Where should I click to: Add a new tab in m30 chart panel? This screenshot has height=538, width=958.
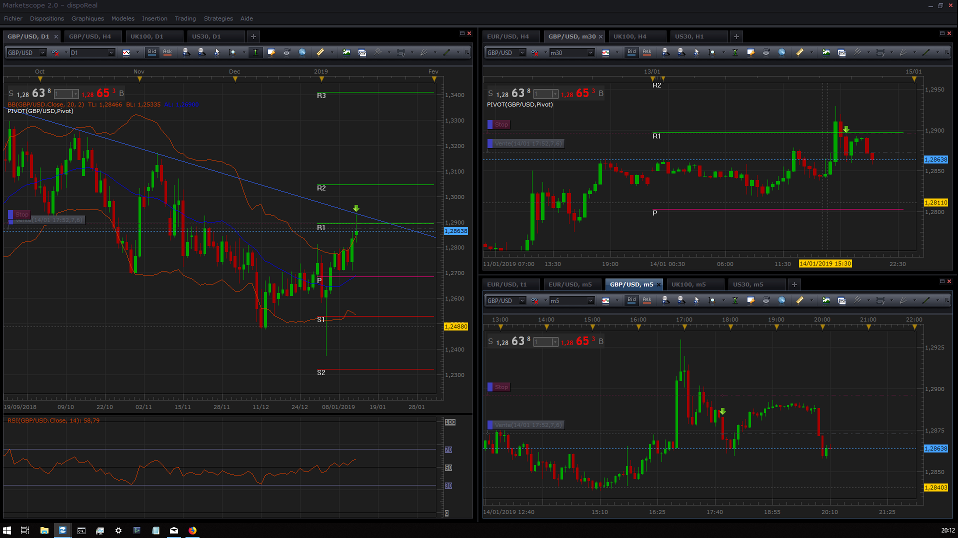click(x=736, y=37)
